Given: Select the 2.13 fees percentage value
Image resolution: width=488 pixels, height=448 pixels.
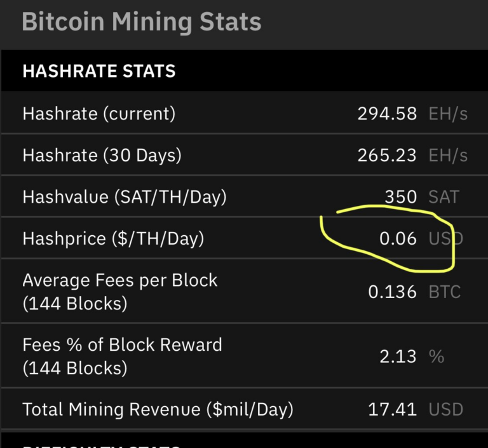Looking at the screenshot, I should [398, 356].
